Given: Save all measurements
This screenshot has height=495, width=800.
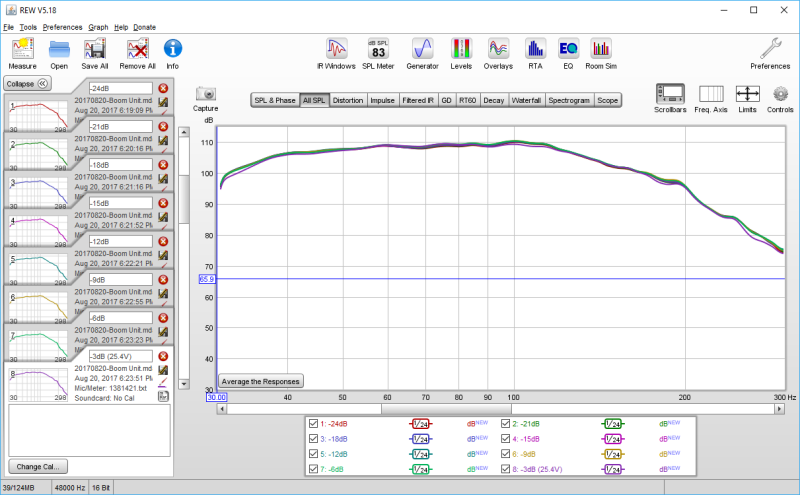Looking at the screenshot, I should click(95, 54).
